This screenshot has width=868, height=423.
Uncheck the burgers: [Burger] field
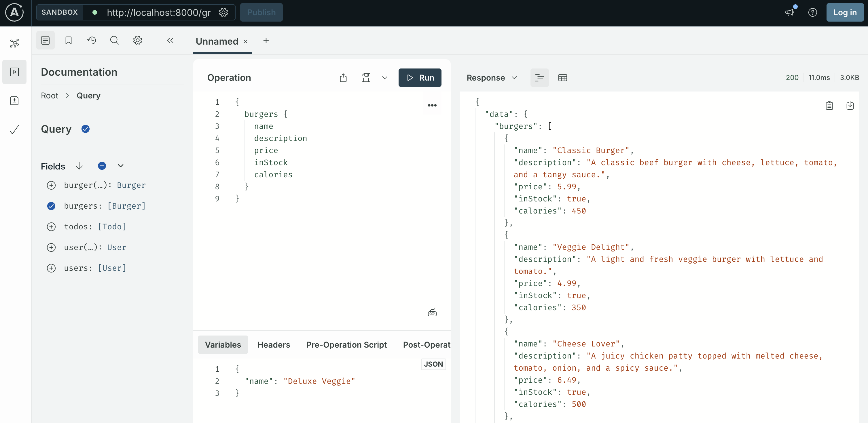tap(51, 206)
